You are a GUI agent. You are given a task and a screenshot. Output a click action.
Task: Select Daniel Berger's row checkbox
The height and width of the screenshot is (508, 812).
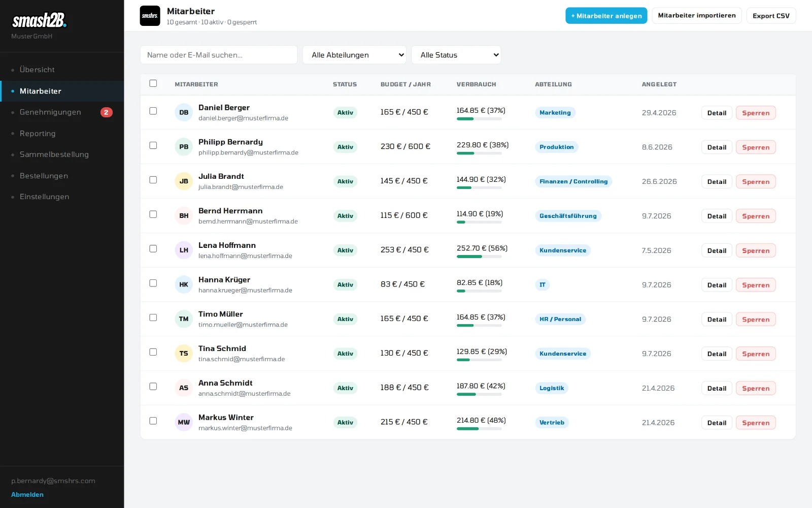153,111
